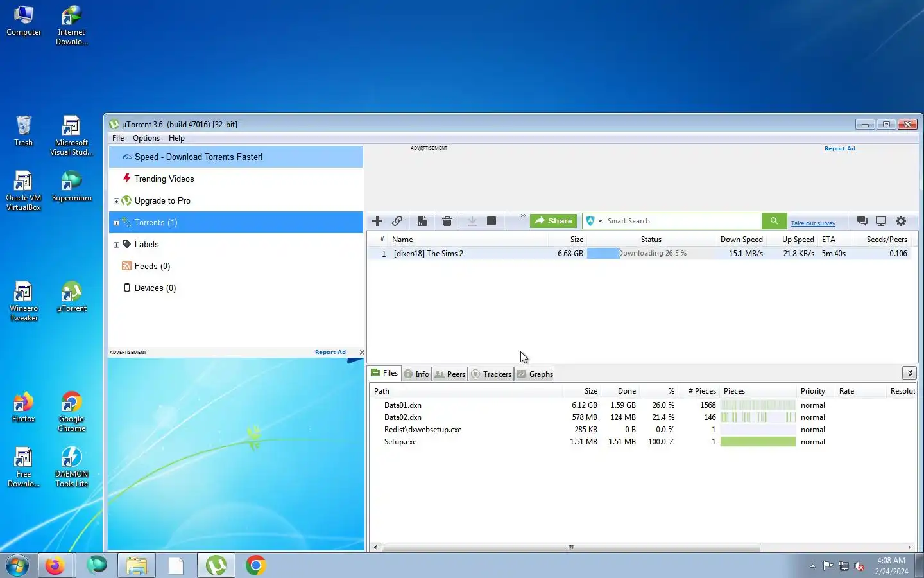
Task: Expand the Upgrade to Pro tree node
Action: tap(116, 201)
